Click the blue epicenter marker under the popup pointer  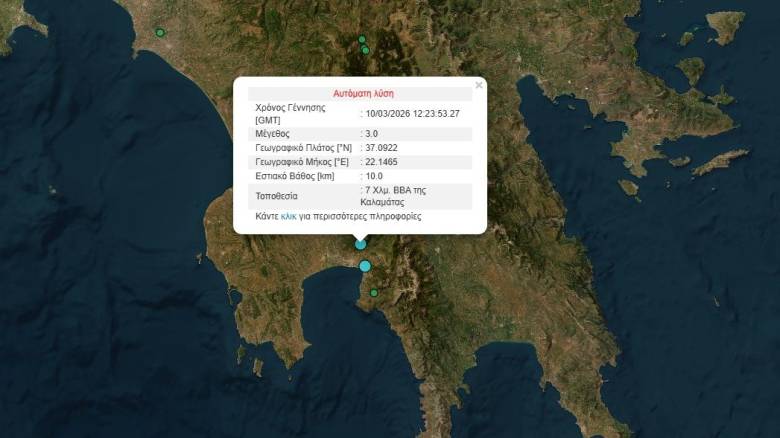click(x=361, y=244)
